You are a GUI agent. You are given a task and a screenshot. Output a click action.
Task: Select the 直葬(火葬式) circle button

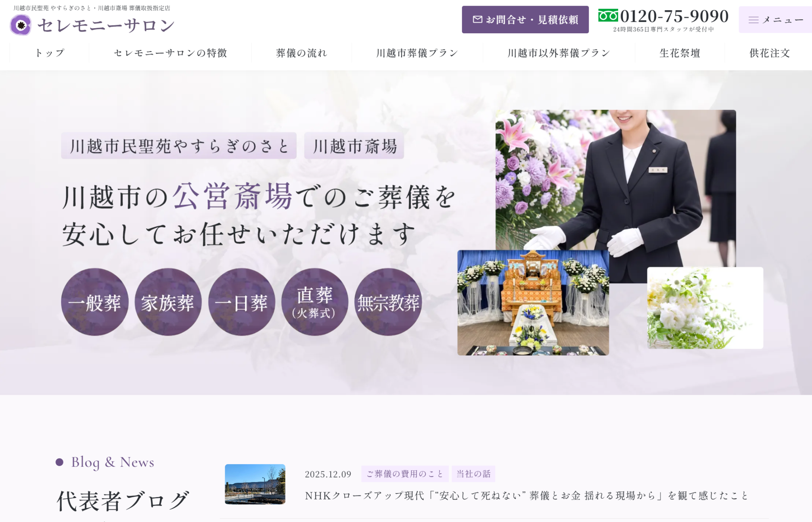coord(315,302)
